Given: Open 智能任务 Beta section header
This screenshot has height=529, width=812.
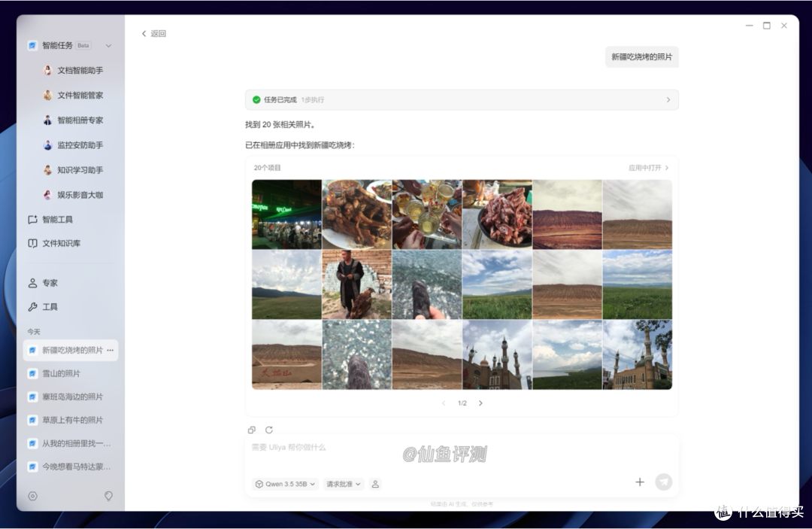Looking at the screenshot, I should (x=70, y=46).
